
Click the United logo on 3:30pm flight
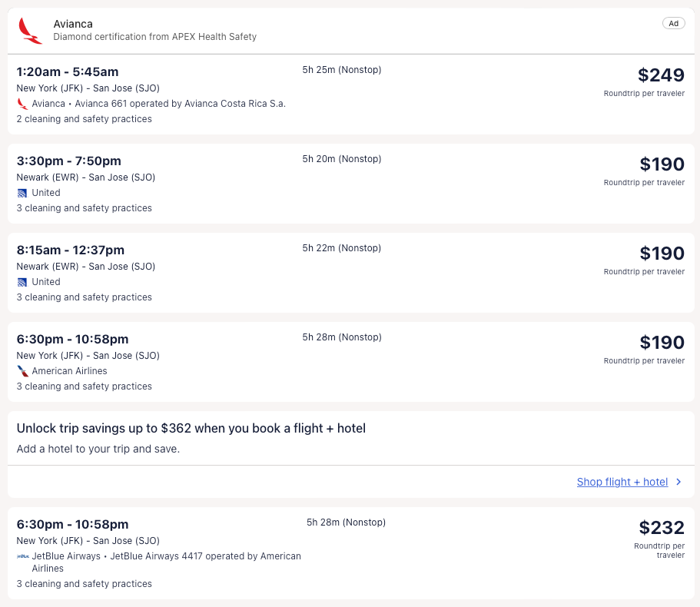coord(22,193)
